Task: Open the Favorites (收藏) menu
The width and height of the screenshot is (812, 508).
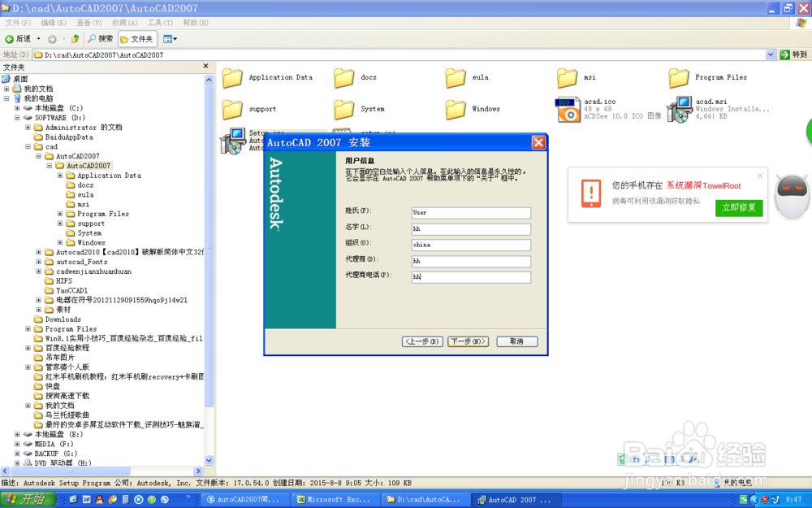Action: tap(125, 23)
